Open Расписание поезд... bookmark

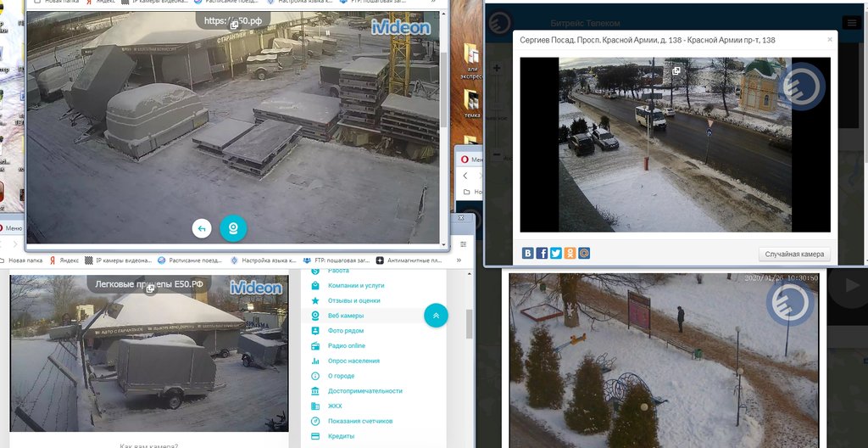pos(192,260)
